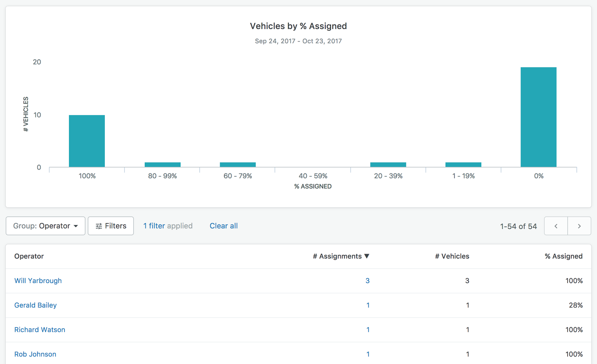Go to the previous page of results
This screenshot has width=597, height=364.
coord(556,226)
